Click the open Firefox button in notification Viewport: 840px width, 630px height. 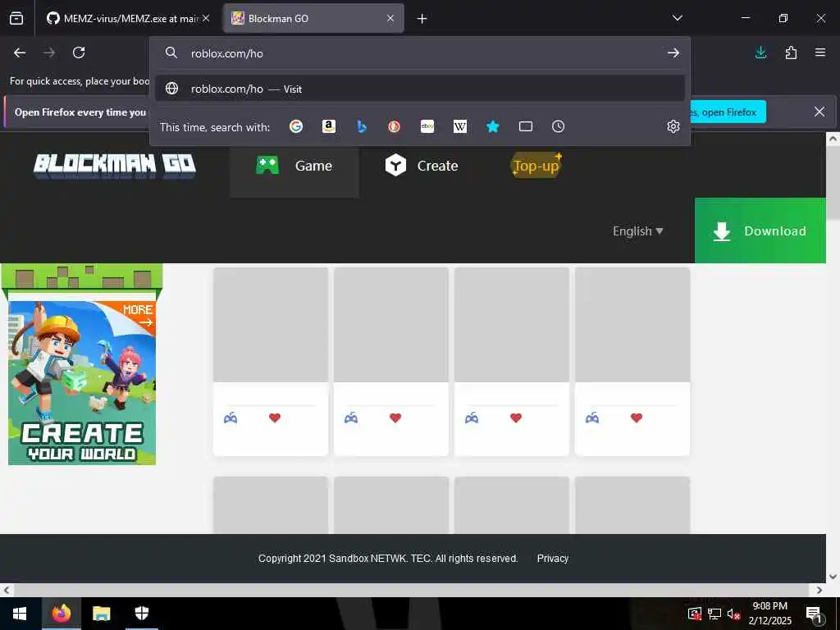(728, 112)
